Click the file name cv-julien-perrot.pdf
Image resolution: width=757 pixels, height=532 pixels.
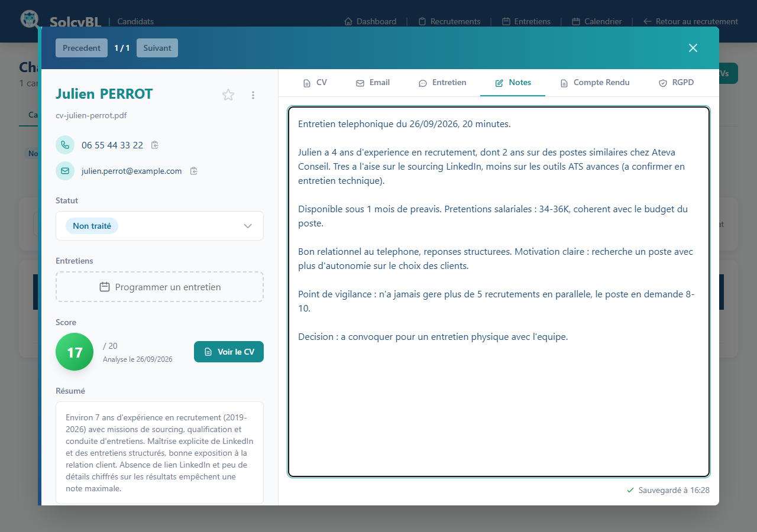91,115
